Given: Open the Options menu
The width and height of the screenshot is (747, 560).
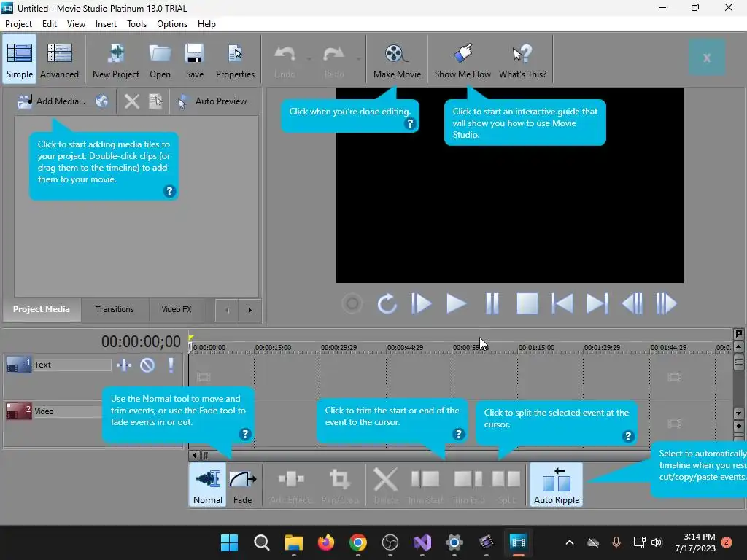Looking at the screenshot, I should pyautogui.click(x=172, y=24).
